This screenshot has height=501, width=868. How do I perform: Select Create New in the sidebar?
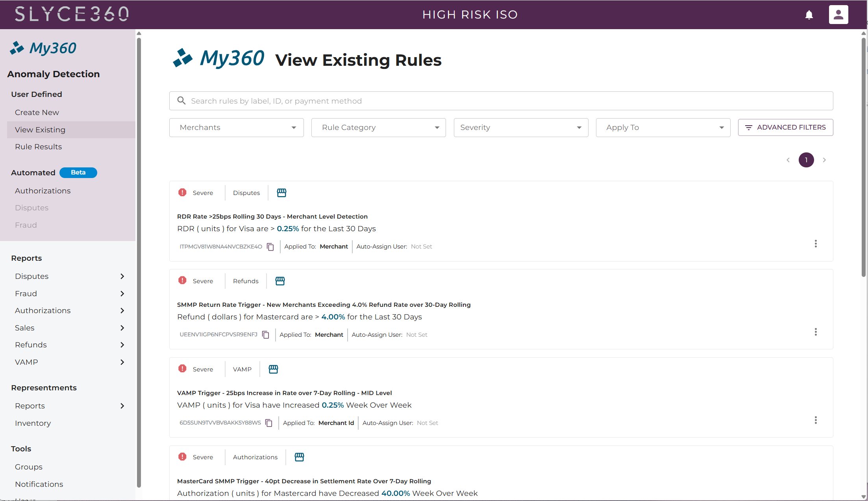coord(37,113)
